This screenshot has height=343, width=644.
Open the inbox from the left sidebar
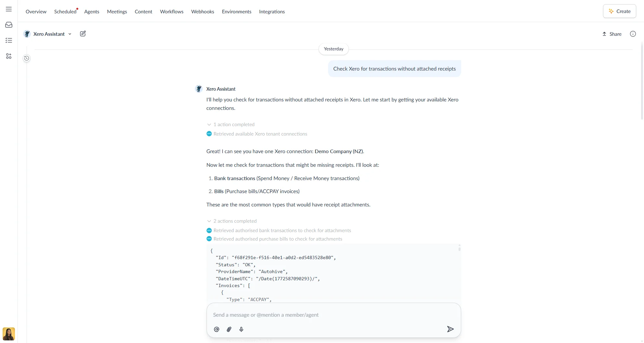tap(8, 24)
